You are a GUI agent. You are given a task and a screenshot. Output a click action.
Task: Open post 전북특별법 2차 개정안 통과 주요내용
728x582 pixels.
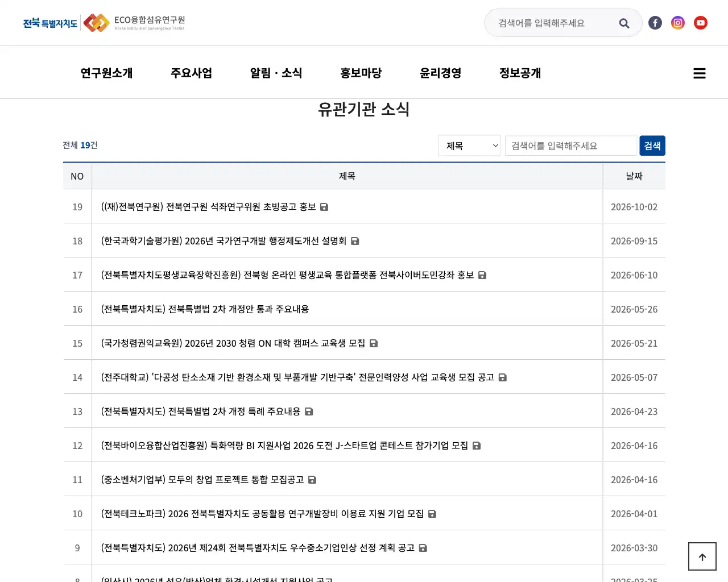coord(205,309)
